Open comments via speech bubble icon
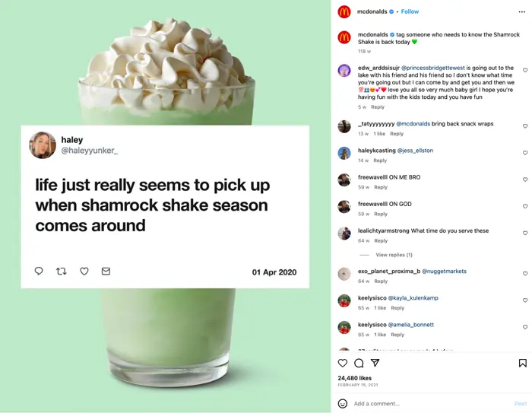 (359, 363)
